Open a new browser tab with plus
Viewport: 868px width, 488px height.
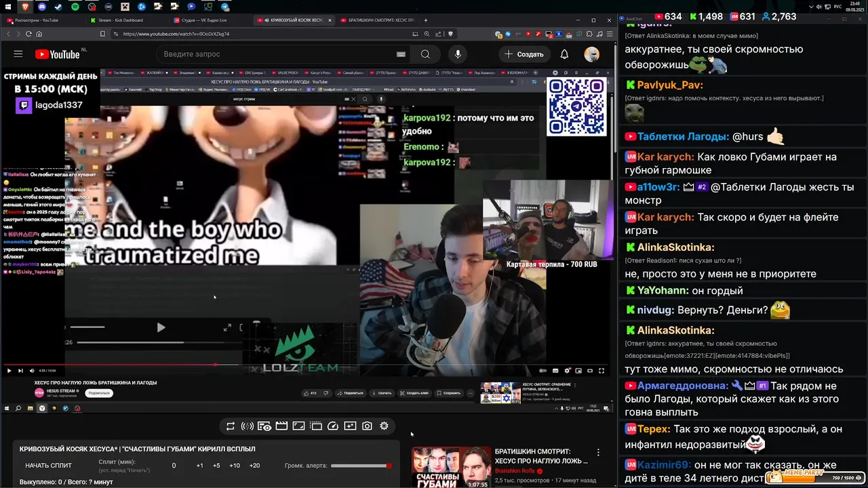coord(425,20)
